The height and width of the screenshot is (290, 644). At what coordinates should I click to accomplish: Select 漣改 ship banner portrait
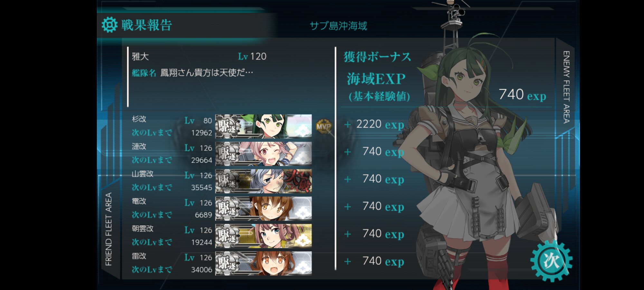(x=263, y=154)
